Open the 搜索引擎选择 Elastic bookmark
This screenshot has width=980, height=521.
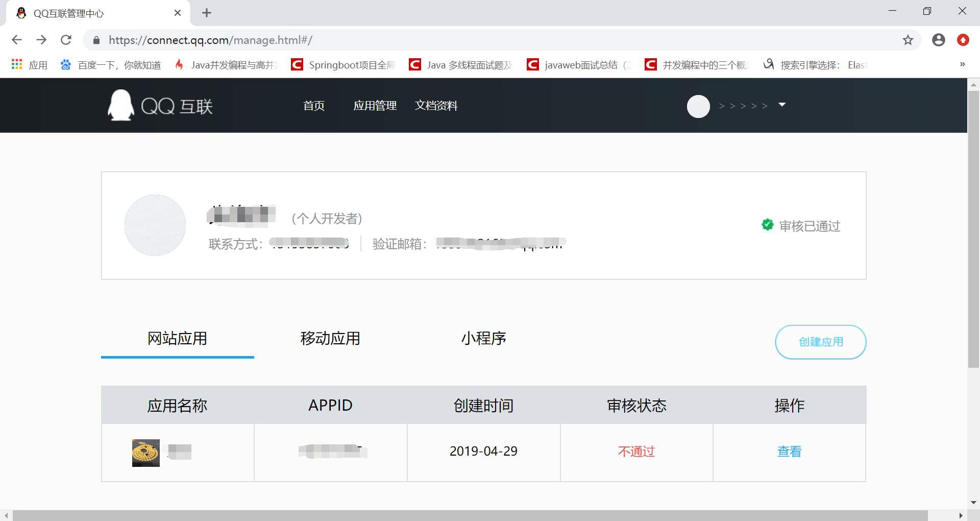click(815, 65)
